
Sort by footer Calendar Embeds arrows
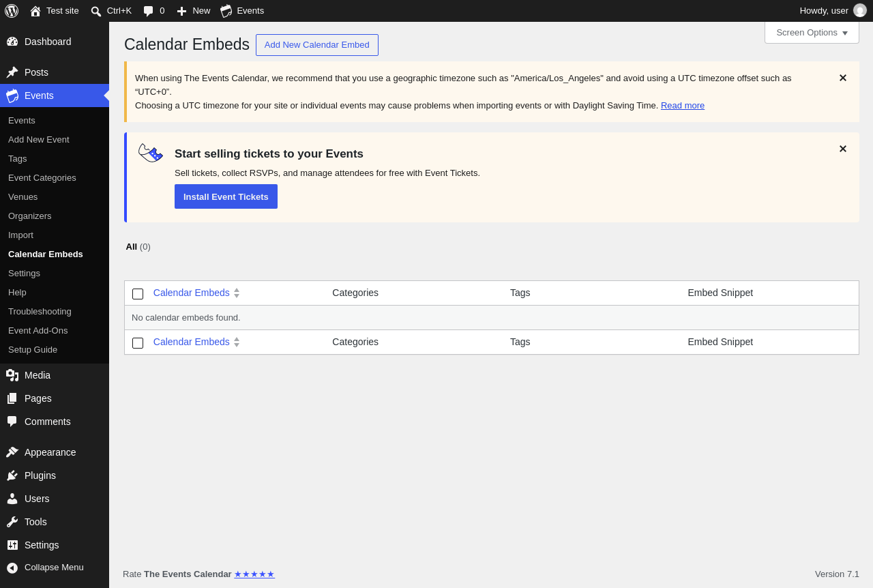[237, 342]
